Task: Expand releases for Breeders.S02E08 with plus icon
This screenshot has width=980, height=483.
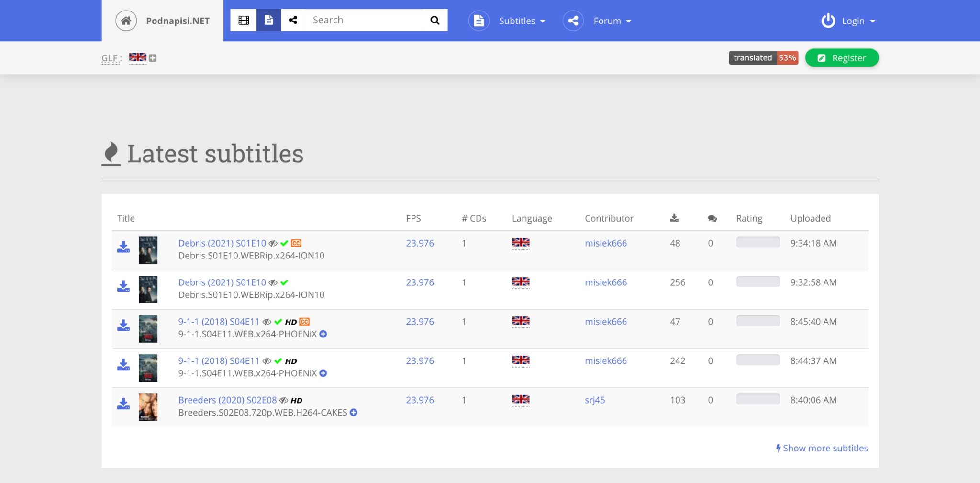Action: (x=354, y=413)
